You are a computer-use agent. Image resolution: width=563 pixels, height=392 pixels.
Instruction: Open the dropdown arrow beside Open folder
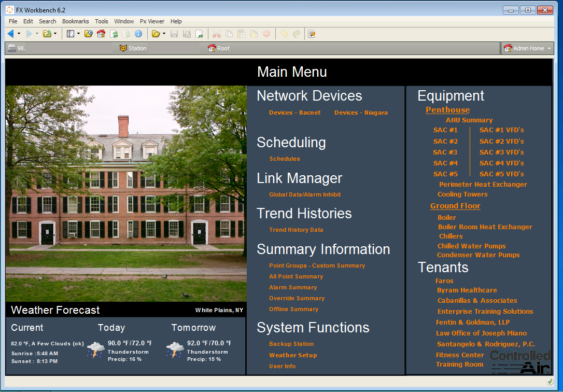coord(164,34)
